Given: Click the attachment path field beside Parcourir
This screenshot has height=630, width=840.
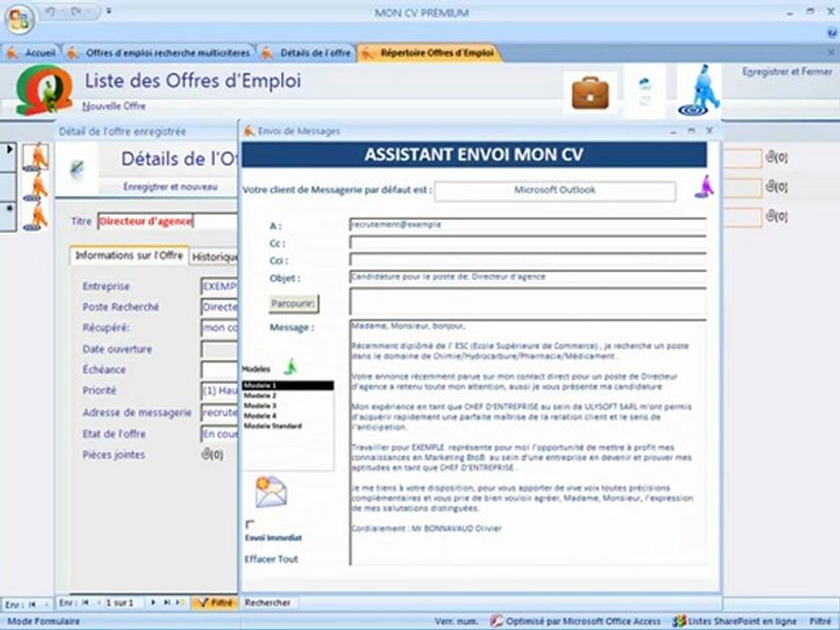Looking at the screenshot, I should point(528,302).
